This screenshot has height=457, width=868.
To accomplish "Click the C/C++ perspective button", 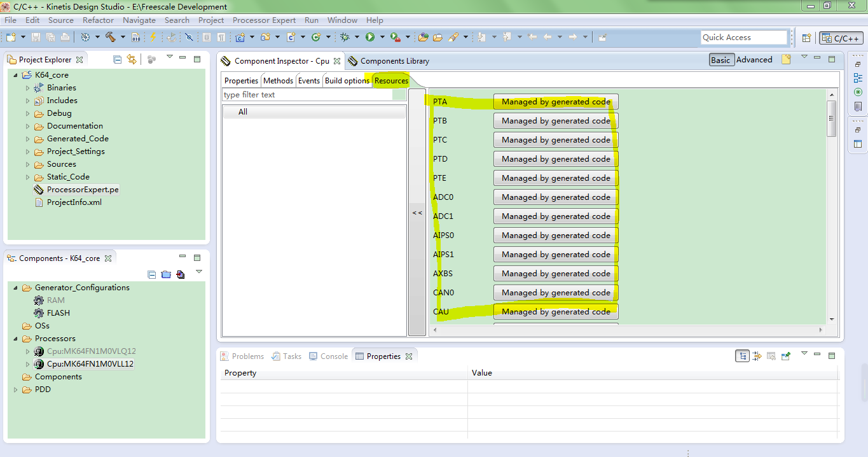I will (x=841, y=38).
